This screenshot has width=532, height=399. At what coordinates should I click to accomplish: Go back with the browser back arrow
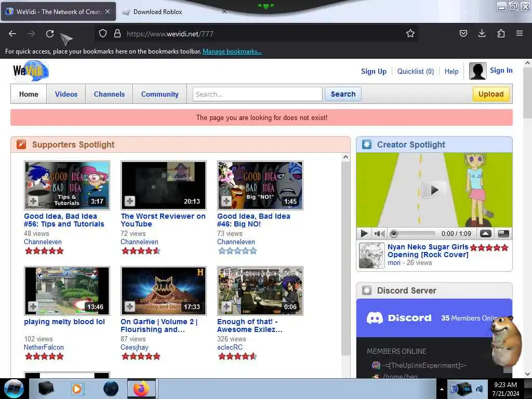tap(12, 34)
